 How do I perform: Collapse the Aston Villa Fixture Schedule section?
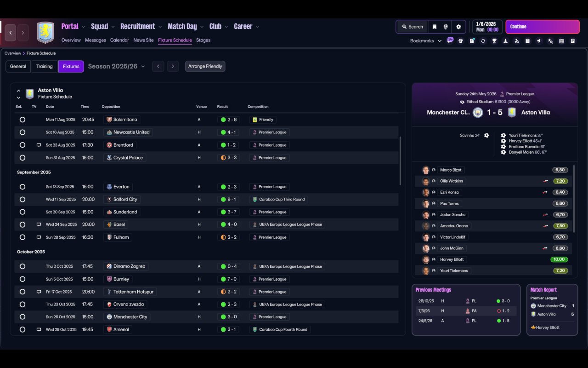pyautogui.click(x=19, y=91)
